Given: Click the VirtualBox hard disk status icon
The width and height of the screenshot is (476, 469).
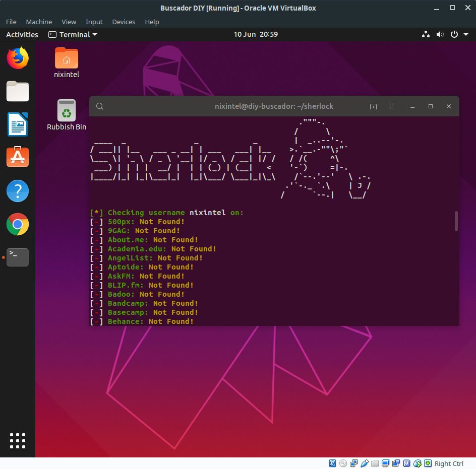Looking at the screenshot, I should click(332, 463).
